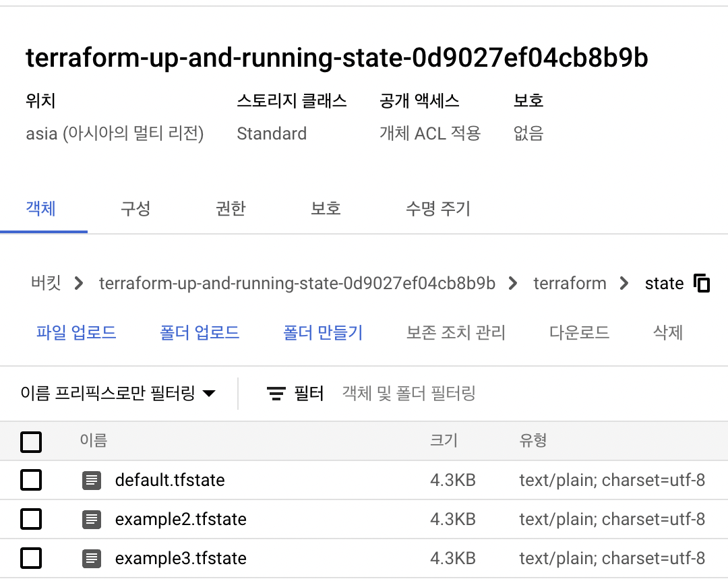Click the 필터 label
The height and width of the screenshot is (581, 728).
309,394
